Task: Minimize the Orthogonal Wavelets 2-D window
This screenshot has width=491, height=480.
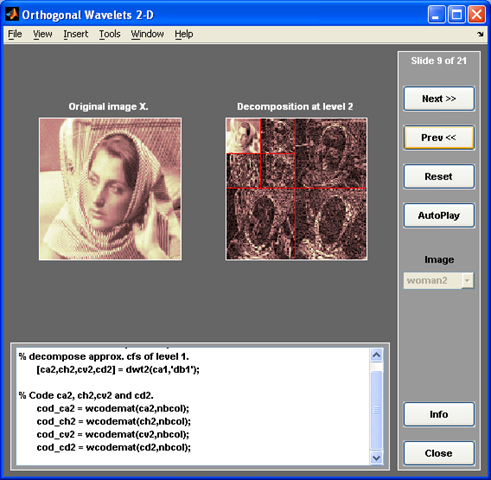Action: [x=436, y=15]
